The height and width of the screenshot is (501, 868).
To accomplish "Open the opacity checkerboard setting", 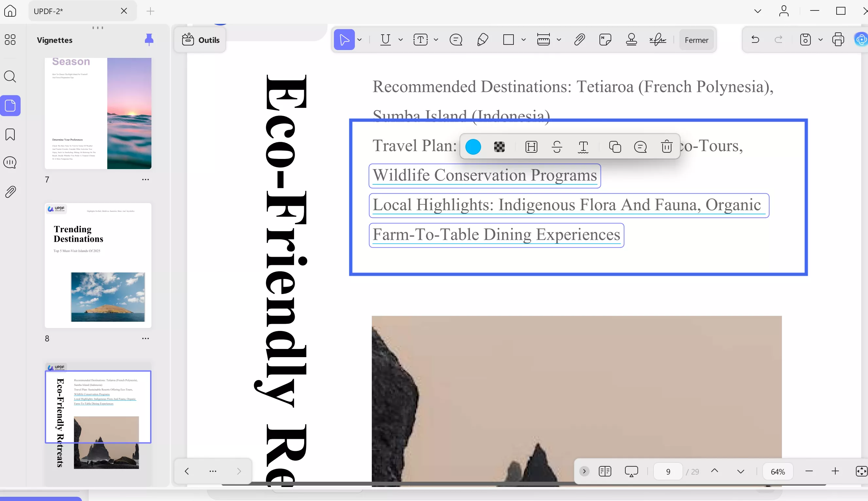I will (x=499, y=147).
